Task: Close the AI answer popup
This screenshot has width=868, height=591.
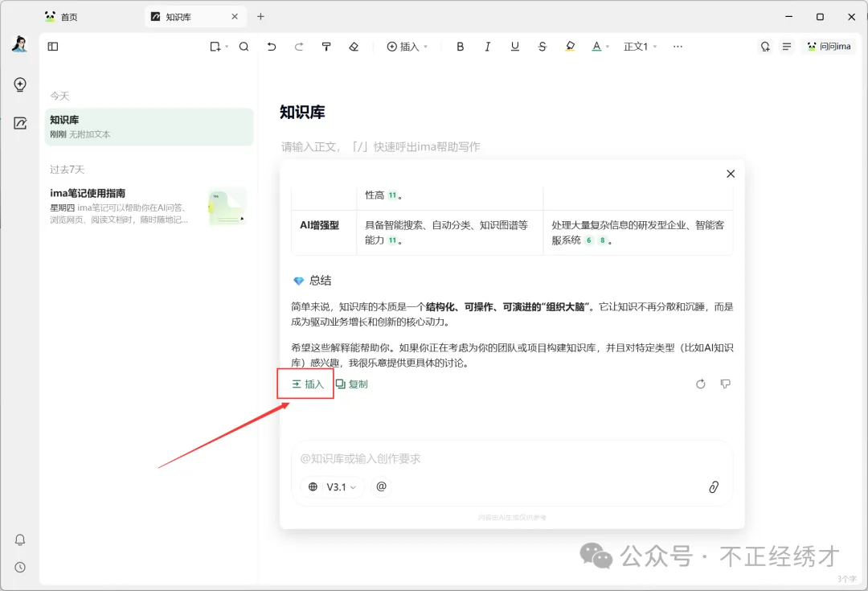Action: (x=731, y=174)
